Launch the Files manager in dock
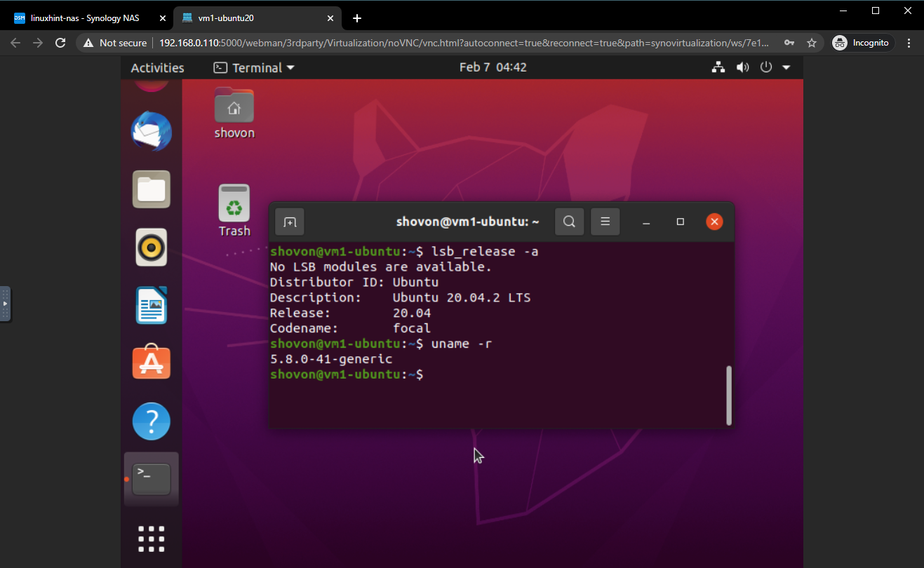Image resolution: width=924 pixels, height=568 pixels. 151,189
